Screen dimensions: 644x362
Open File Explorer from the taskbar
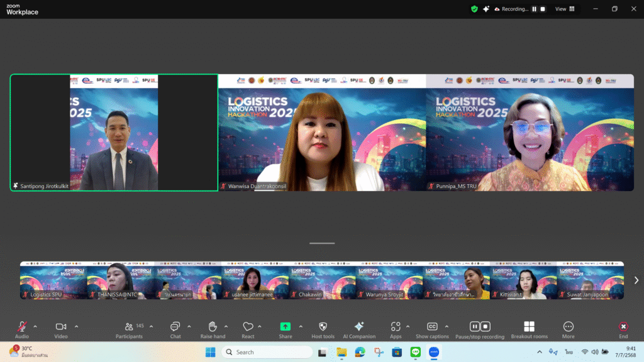pos(341,352)
